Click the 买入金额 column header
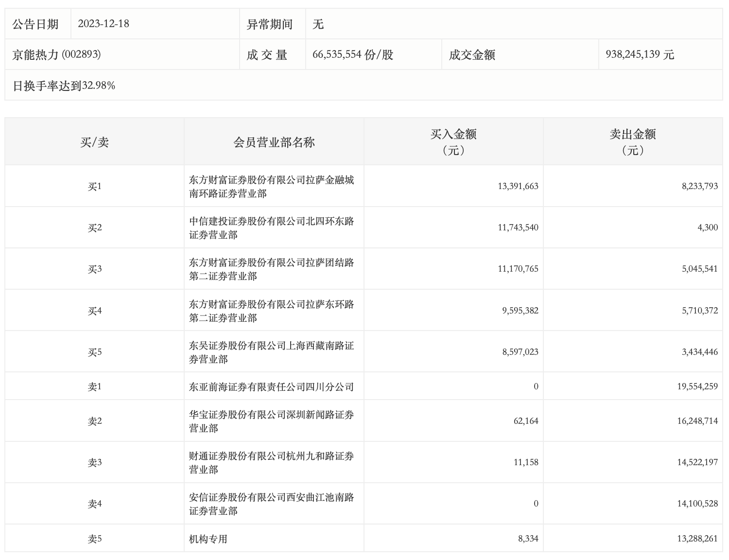Screen dimensions: 729x560 [x=453, y=141]
